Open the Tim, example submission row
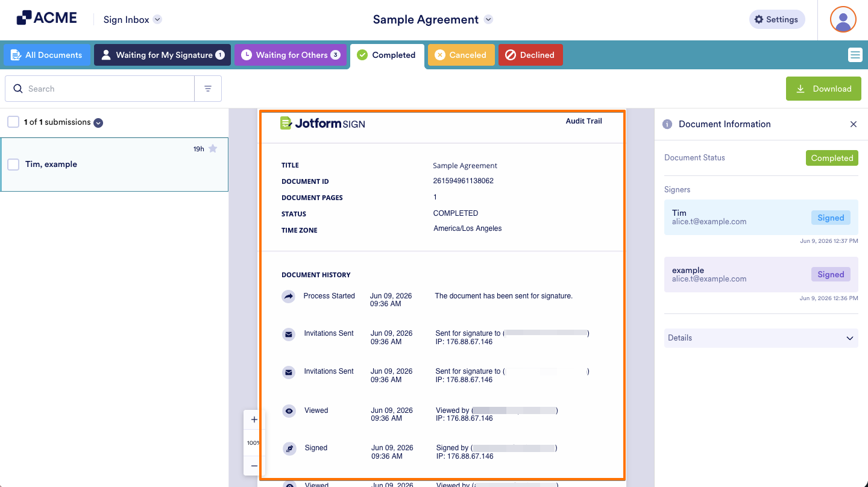Image resolution: width=868 pixels, height=487 pixels. point(115,165)
